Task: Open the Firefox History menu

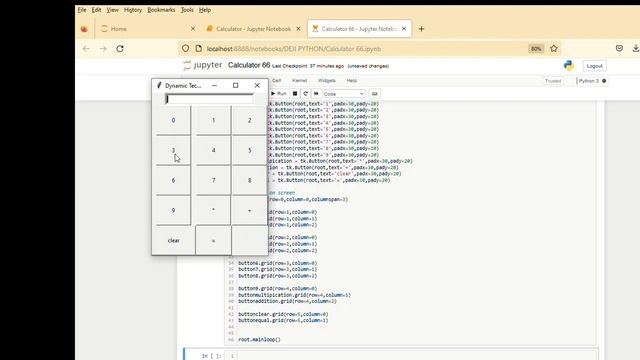Action: pos(133,10)
